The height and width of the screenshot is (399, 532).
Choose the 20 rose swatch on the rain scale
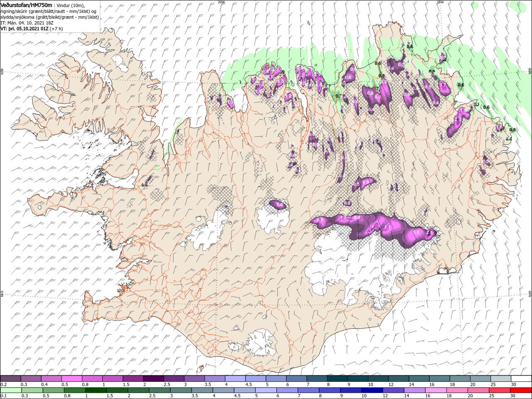[x=479, y=390]
